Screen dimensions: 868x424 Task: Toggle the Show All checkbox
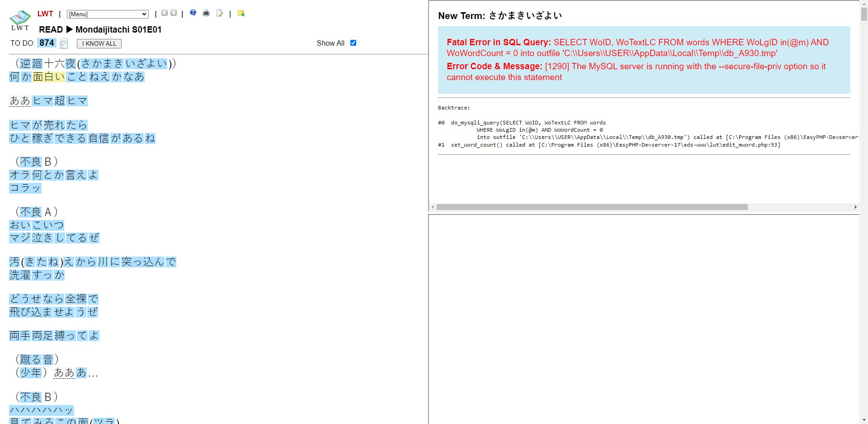pyautogui.click(x=354, y=43)
